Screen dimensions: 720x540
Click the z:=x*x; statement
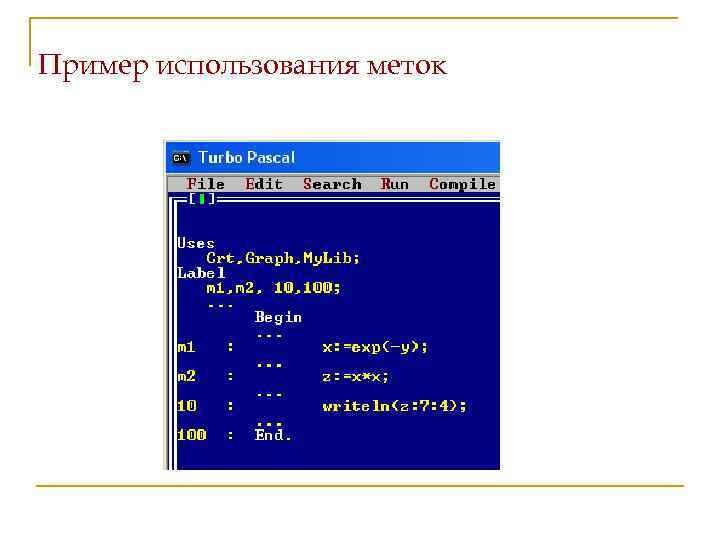355,377
